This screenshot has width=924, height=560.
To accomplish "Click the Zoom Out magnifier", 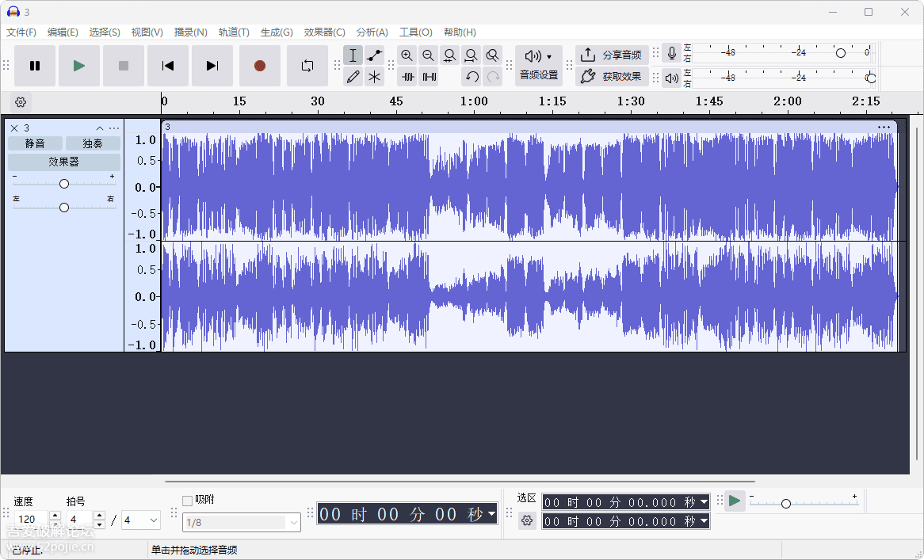I will click(429, 55).
